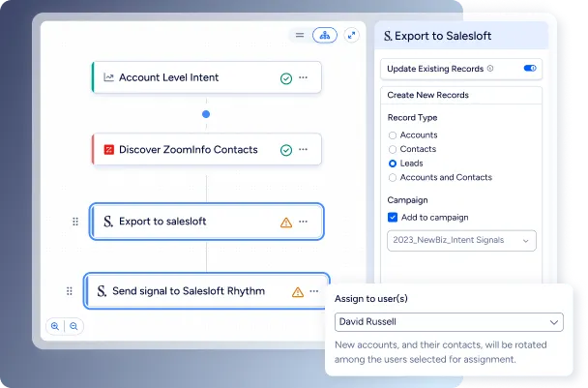Select the Contacts record type
Image resolution: width=588 pixels, height=388 pixels.
[393, 149]
